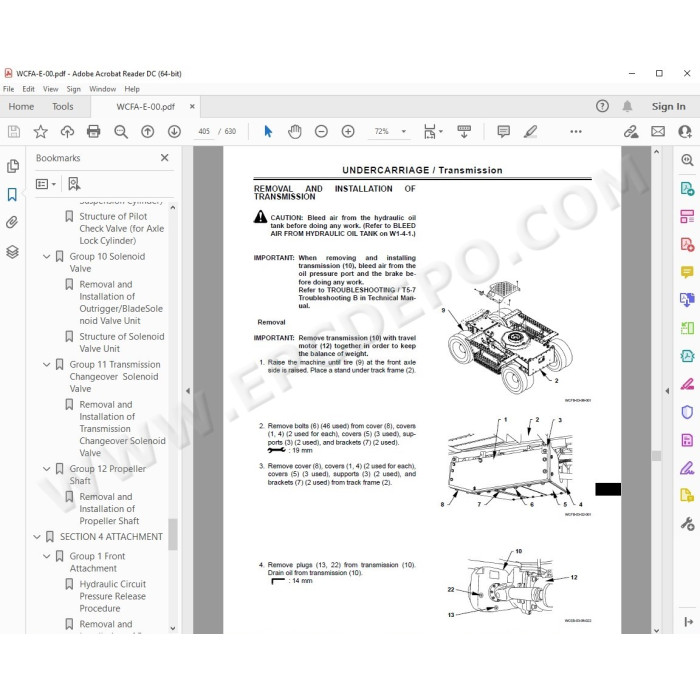Open notifications bell icon
Screen dimensions: 700x700
click(627, 106)
